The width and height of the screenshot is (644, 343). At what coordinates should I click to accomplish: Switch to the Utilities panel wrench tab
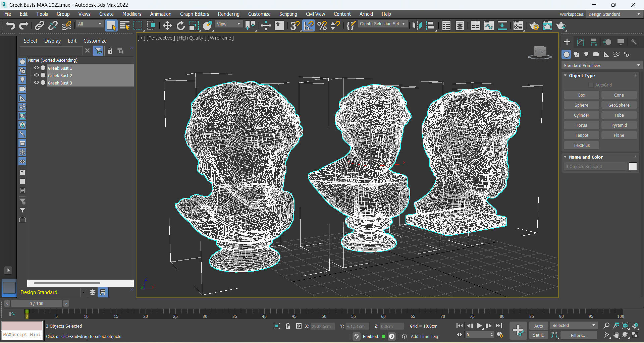click(634, 42)
